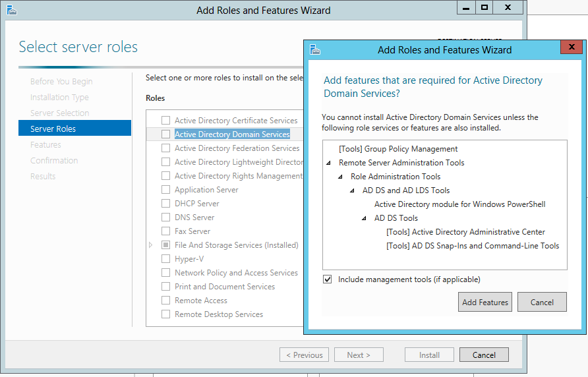The image size is (588, 377).
Task: Collapse Role Administration Tools node
Action: pos(341,177)
